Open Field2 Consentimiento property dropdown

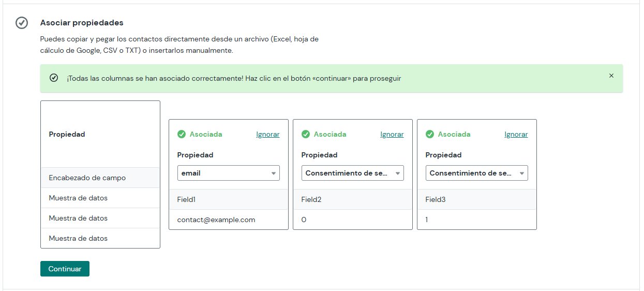point(353,173)
